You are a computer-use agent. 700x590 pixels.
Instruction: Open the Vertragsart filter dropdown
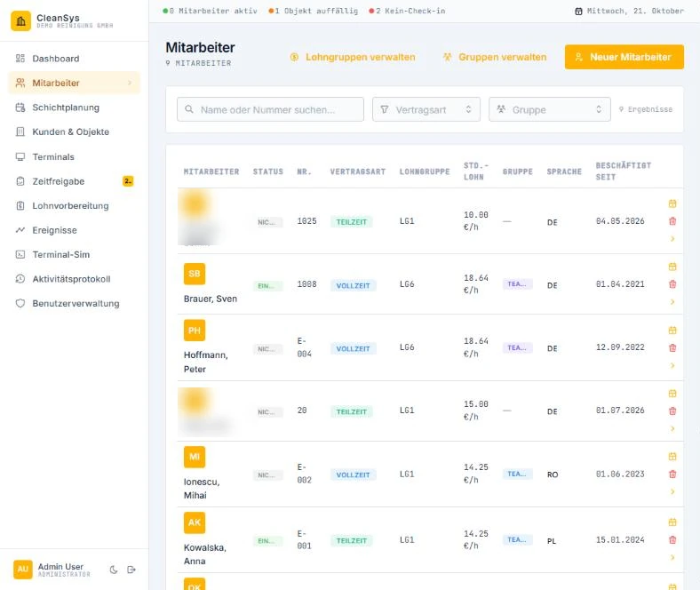pyautogui.click(x=426, y=109)
